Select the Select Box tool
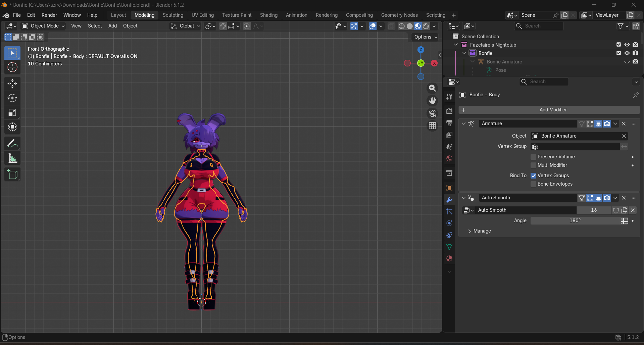Image resolution: width=644 pixels, height=345 pixels. (x=12, y=53)
